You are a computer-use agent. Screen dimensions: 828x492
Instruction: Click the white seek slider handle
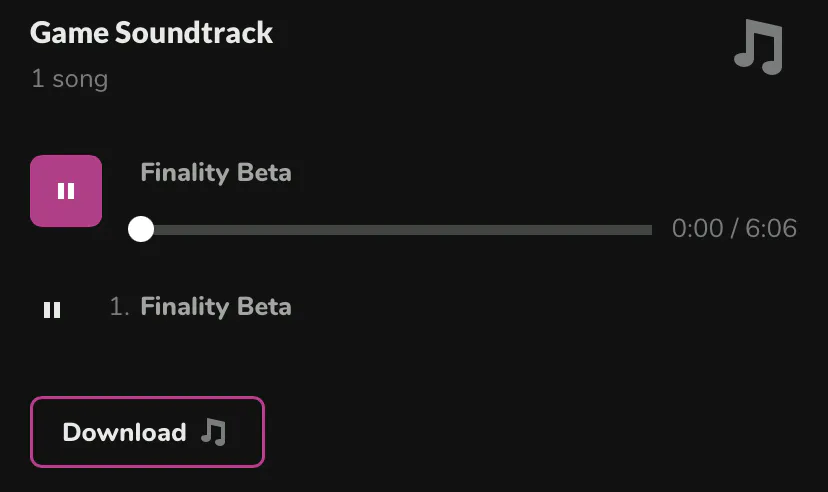tap(141, 229)
